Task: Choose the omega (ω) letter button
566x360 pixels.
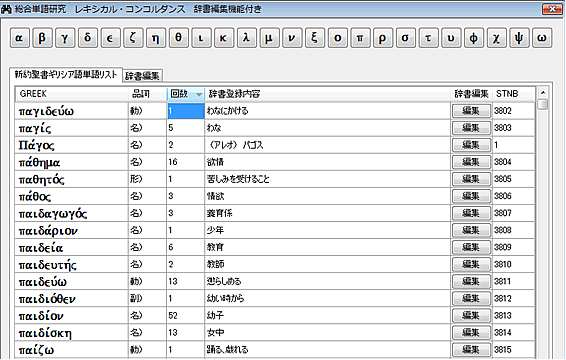Action: click(542, 38)
